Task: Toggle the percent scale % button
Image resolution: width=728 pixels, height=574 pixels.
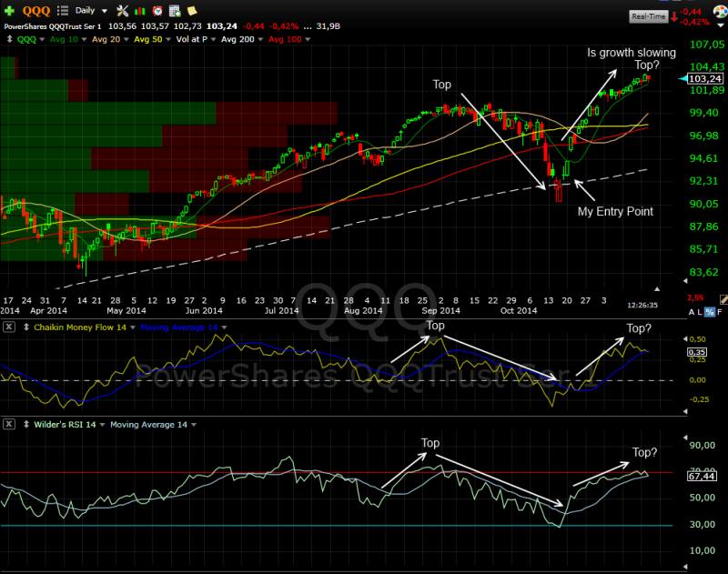Action: tap(710, 312)
